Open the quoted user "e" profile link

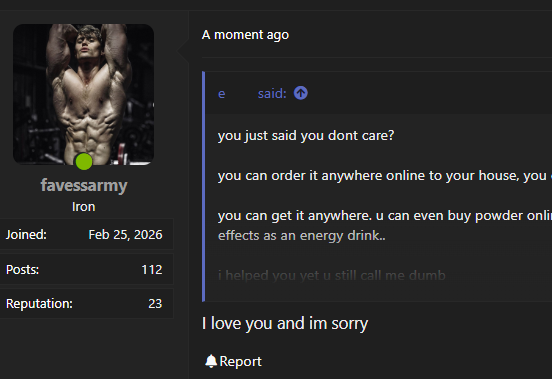[221, 94]
